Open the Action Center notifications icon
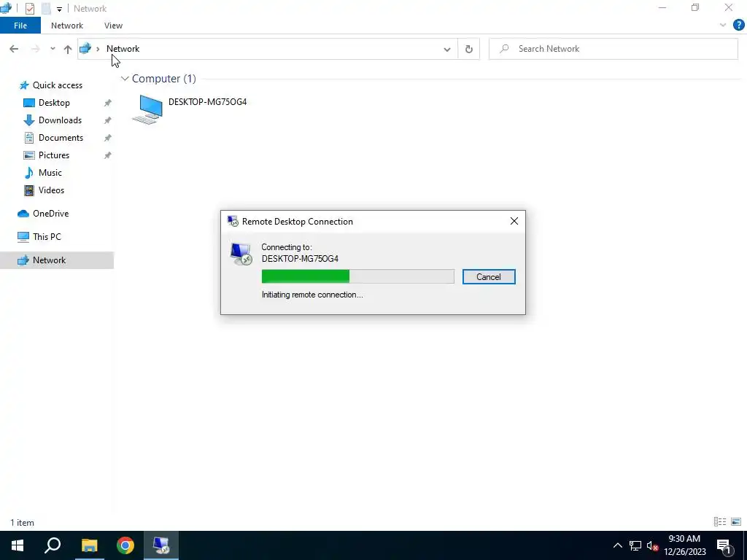The width and height of the screenshot is (747, 560). coord(724,545)
